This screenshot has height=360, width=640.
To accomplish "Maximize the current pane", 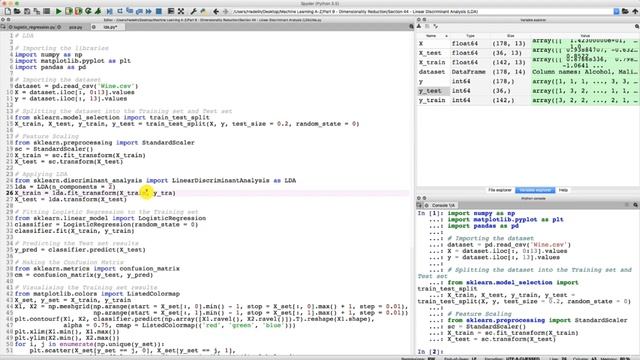I will coord(171,11).
